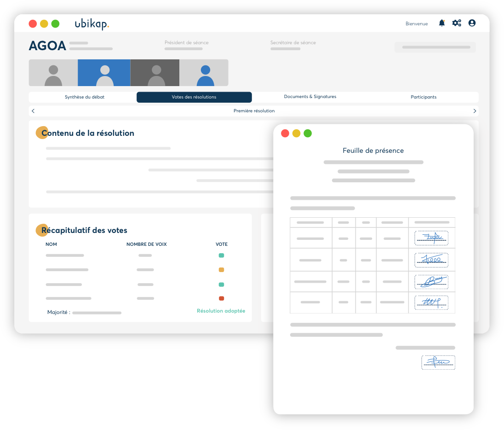Click bottom signature field on Feuille de présence

[438, 362]
